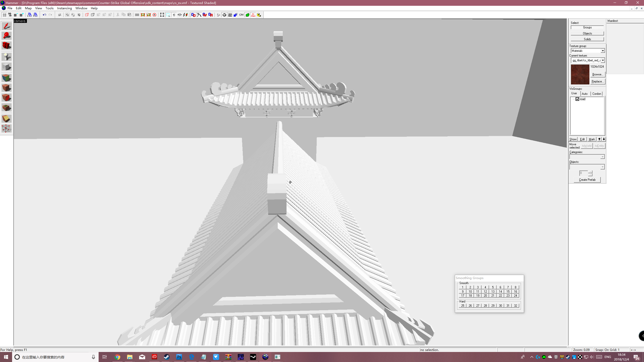Open the Toggle Texture Application tool
The width and height of the screenshot is (644, 362).
[7, 78]
